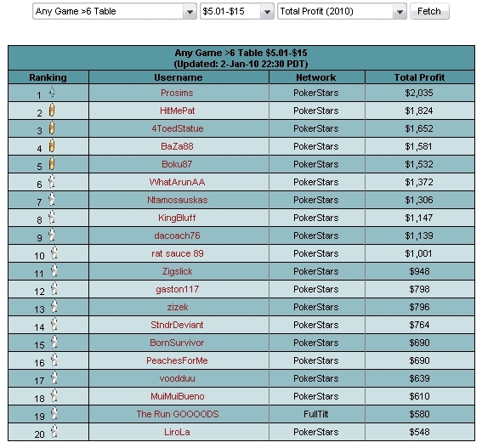The image size is (482, 448).
Task: Open the Any Game >6 Table dropdown
Action: coord(115,11)
